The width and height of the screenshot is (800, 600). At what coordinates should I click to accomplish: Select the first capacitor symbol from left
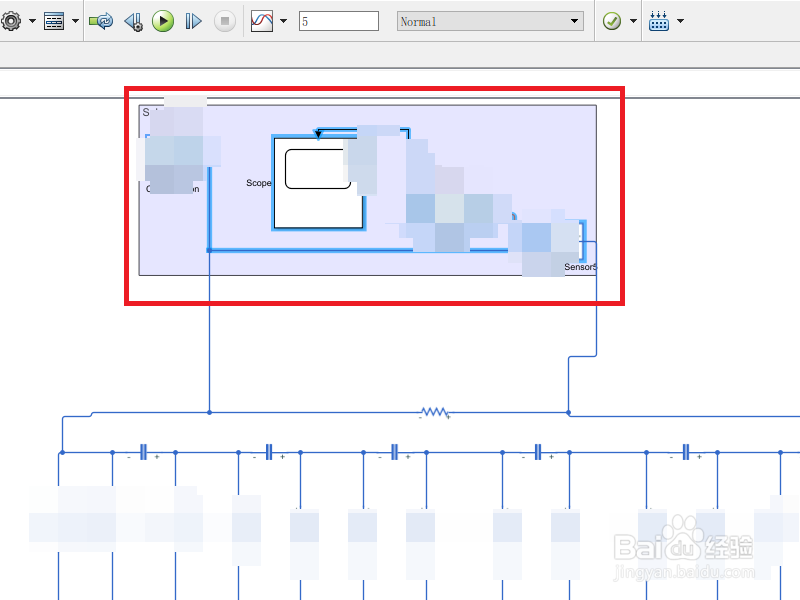click(x=143, y=452)
